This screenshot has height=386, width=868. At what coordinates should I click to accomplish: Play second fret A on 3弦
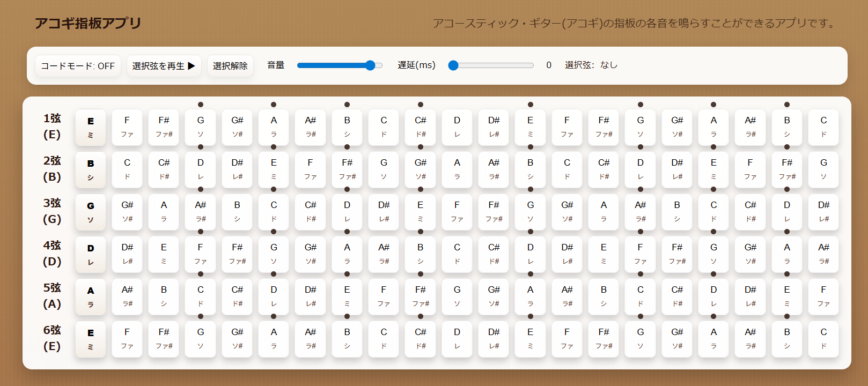click(164, 212)
